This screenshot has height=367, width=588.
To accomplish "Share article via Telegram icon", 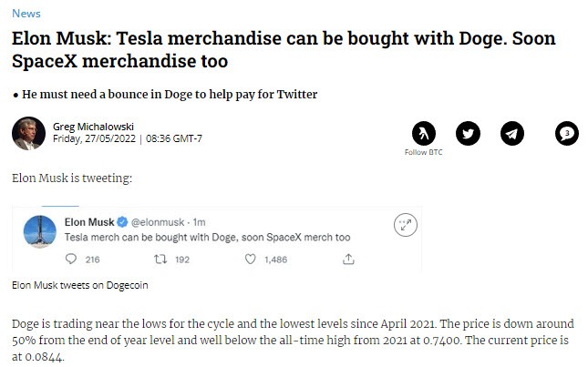I will [511, 133].
